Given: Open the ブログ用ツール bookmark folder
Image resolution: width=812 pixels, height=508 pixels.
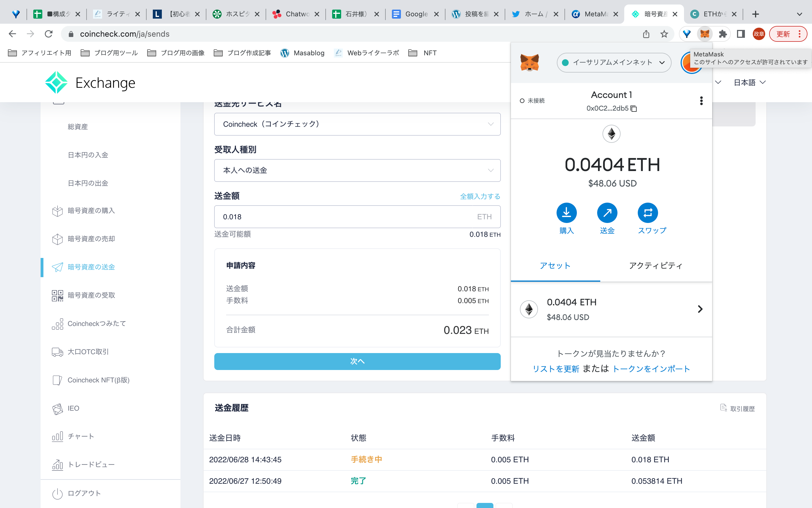Looking at the screenshot, I should [x=109, y=53].
